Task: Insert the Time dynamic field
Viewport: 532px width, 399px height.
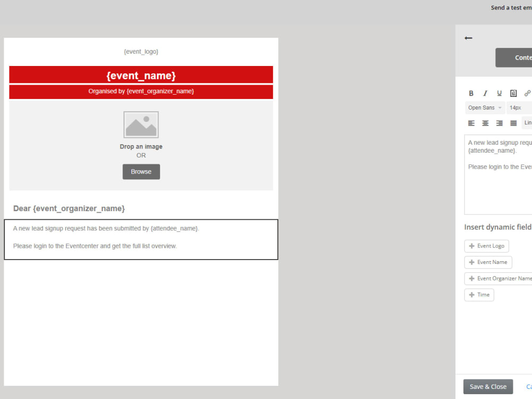Action: point(479,295)
